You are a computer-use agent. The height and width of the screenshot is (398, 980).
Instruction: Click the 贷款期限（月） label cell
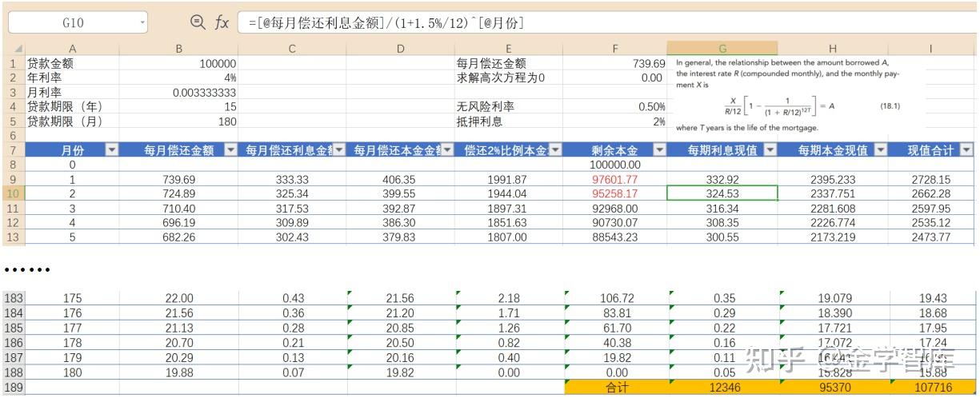click(72, 121)
